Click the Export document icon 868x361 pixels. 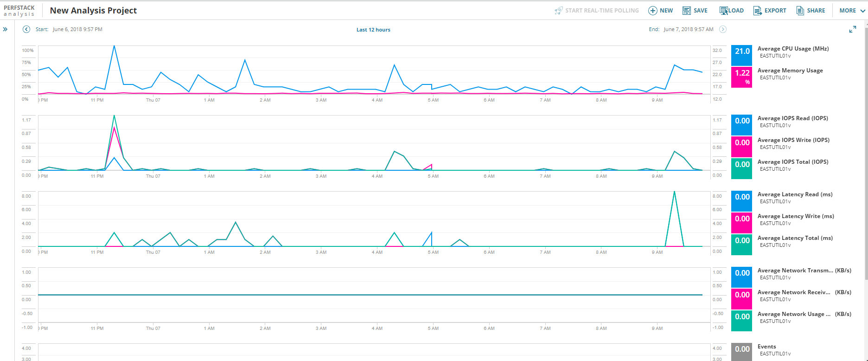pyautogui.click(x=758, y=11)
